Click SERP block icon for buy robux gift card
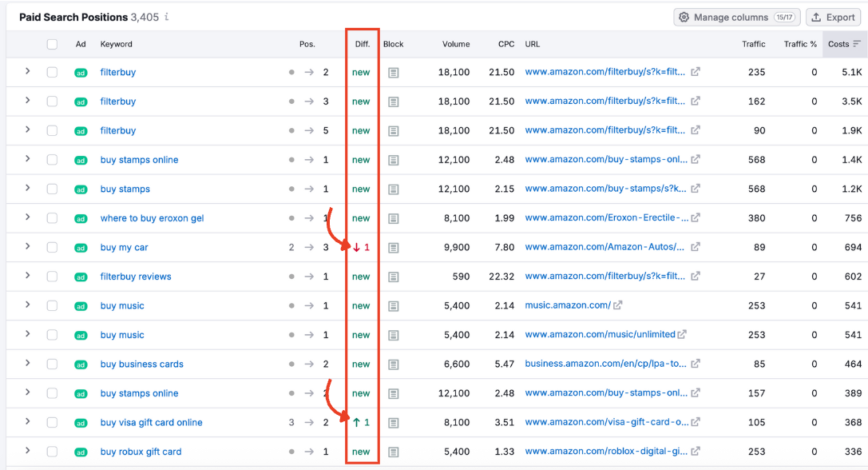Image resolution: width=868 pixels, height=470 pixels. [393, 452]
